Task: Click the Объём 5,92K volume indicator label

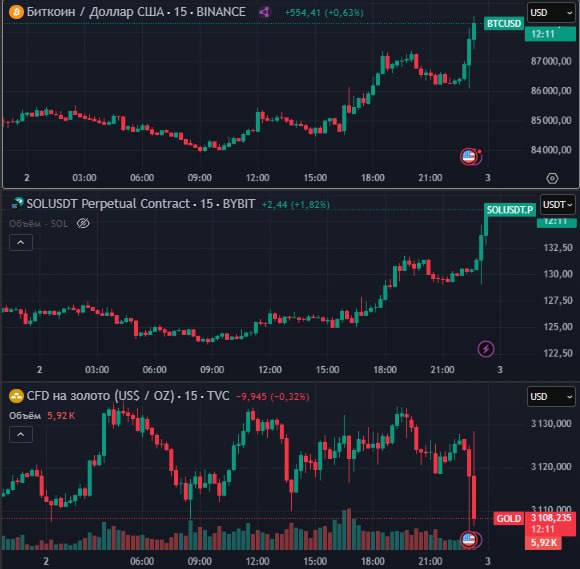Action: (x=42, y=415)
